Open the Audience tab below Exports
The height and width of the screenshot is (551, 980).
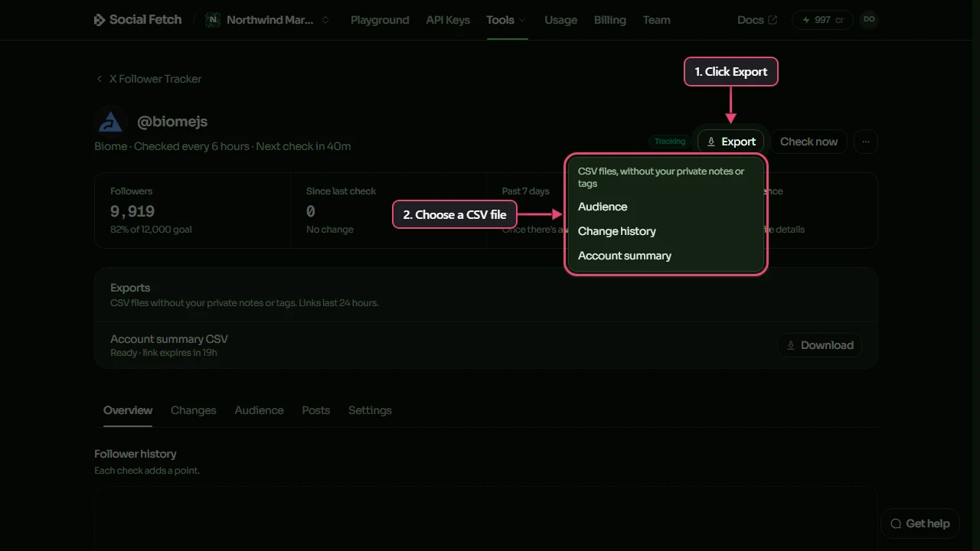click(x=259, y=410)
